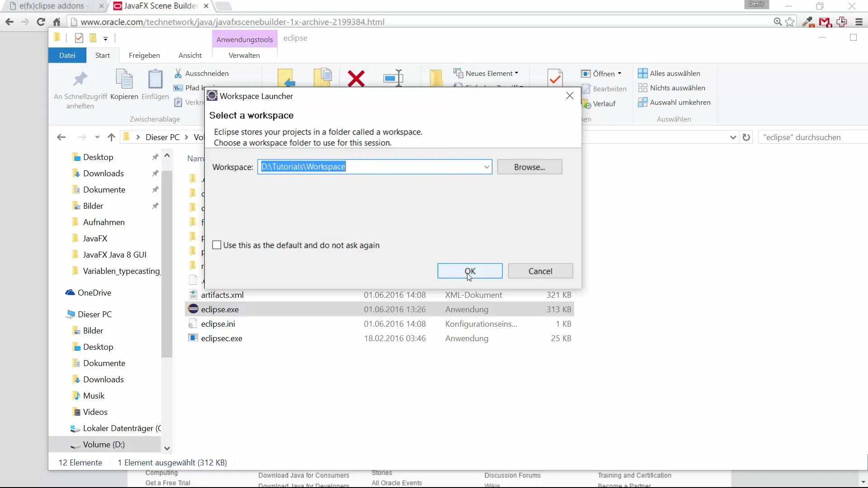Screen dimensions: 868x488
Task: Click Auswahl umkehren
Action: (674, 102)
